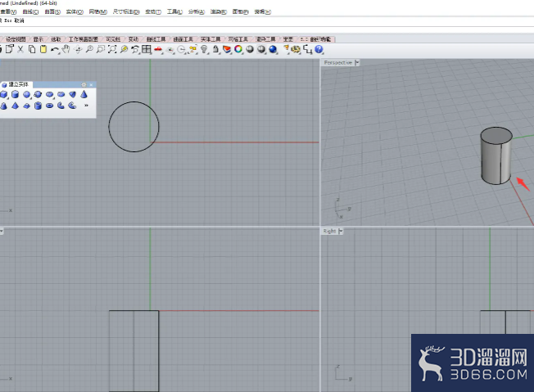Image resolution: width=534 pixels, height=392 pixels.
Task: Open the Layers panel icon
Action: 227,49
